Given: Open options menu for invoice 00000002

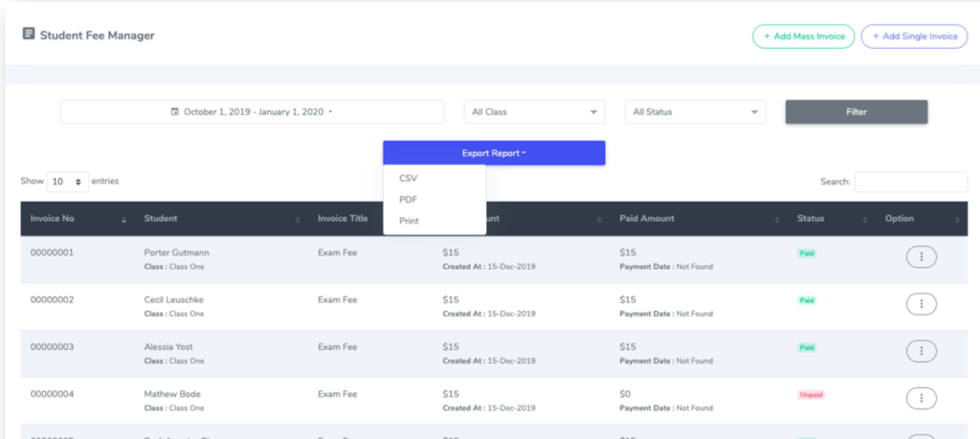Looking at the screenshot, I should coord(922,303).
